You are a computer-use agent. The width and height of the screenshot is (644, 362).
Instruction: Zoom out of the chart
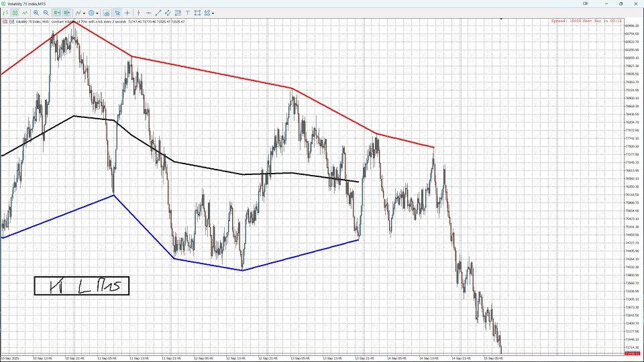pos(46,13)
